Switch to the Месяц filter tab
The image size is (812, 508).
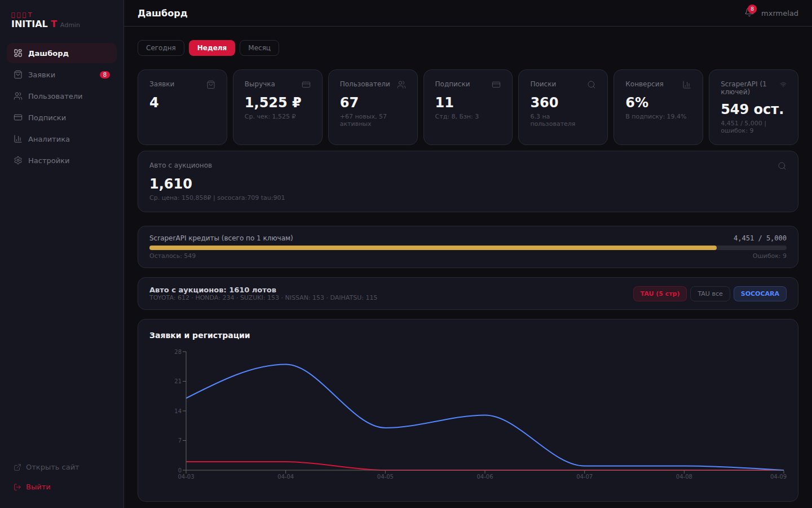[259, 48]
